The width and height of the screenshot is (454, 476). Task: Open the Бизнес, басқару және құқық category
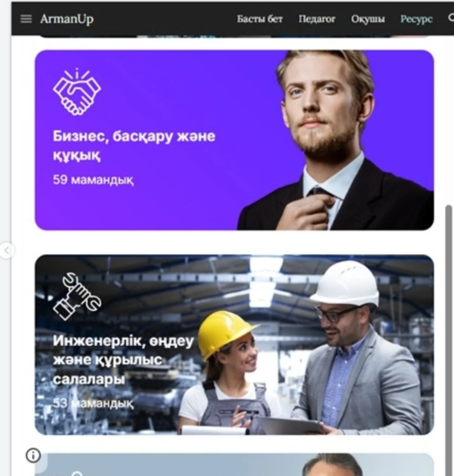[134, 145]
